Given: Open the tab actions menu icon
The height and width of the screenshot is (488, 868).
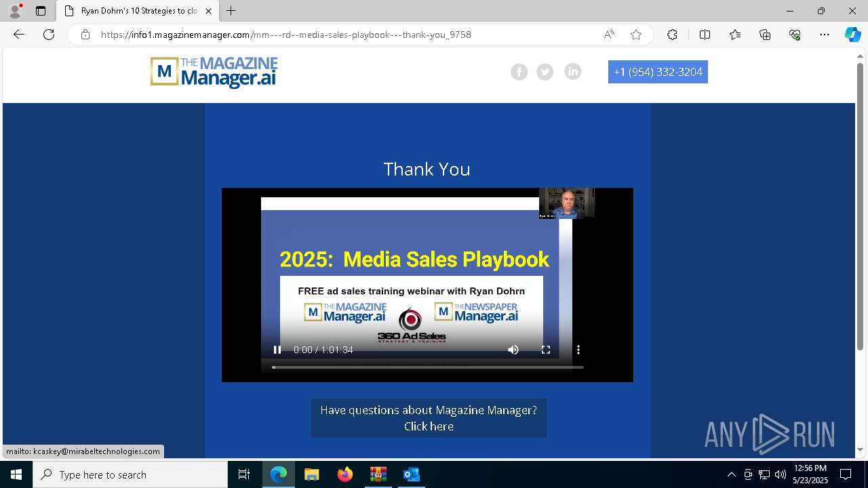Looking at the screenshot, I should click(x=41, y=11).
